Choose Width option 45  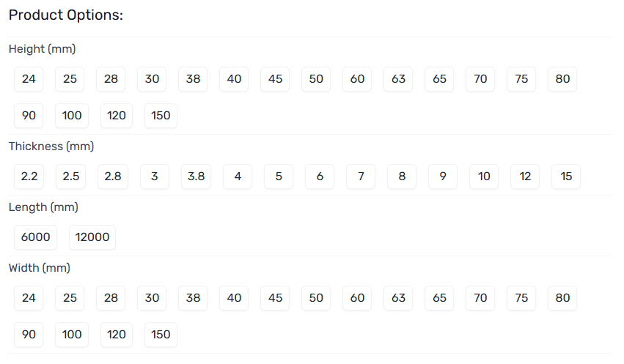pos(275,298)
